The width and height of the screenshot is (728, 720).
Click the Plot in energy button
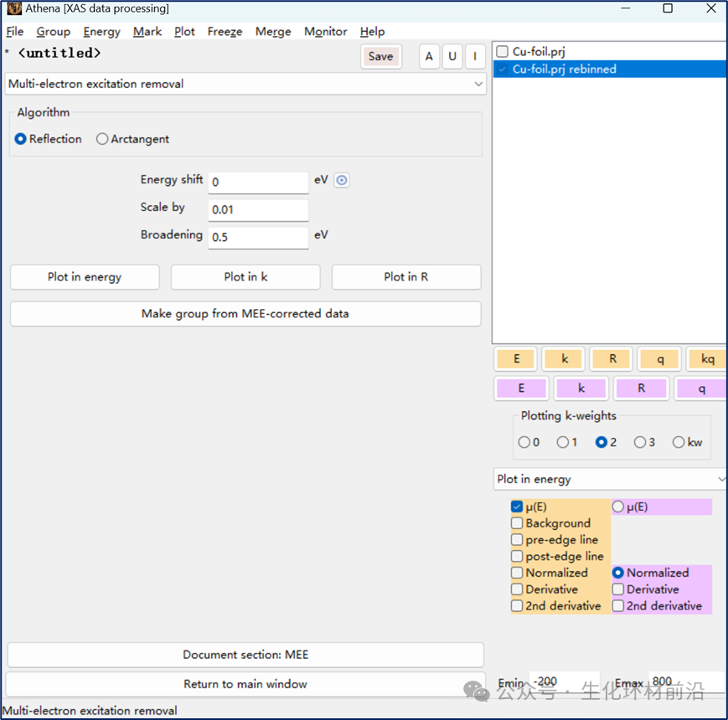coord(85,277)
